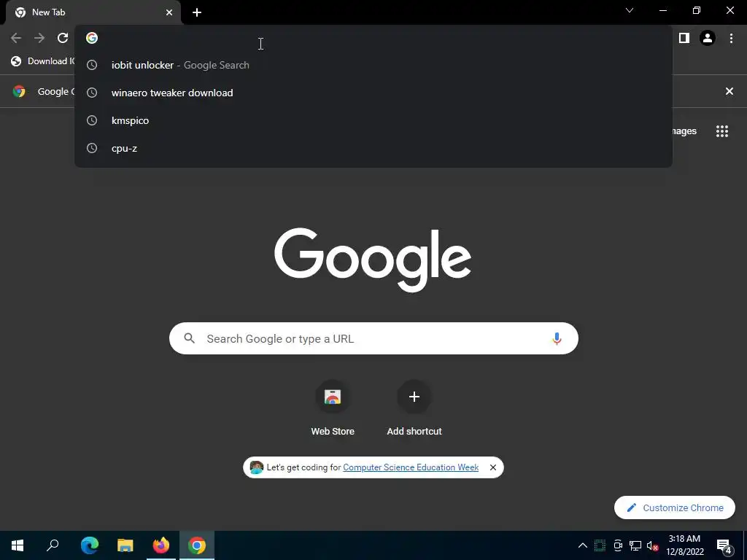Viewport: 747px width, 560px height.
Task: Switch to Firefox in the taskbar
Action: [161, 545]
